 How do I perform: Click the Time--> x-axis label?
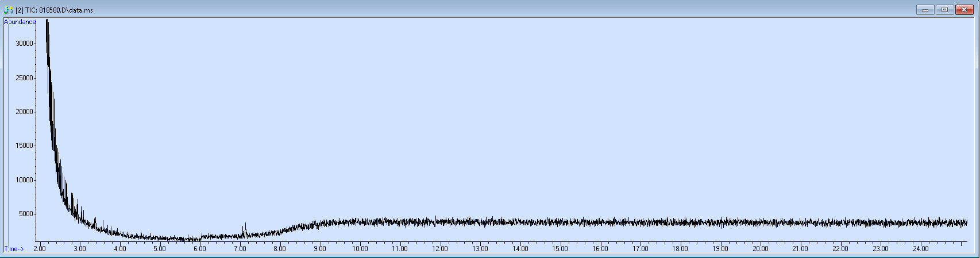click(15, 249)
